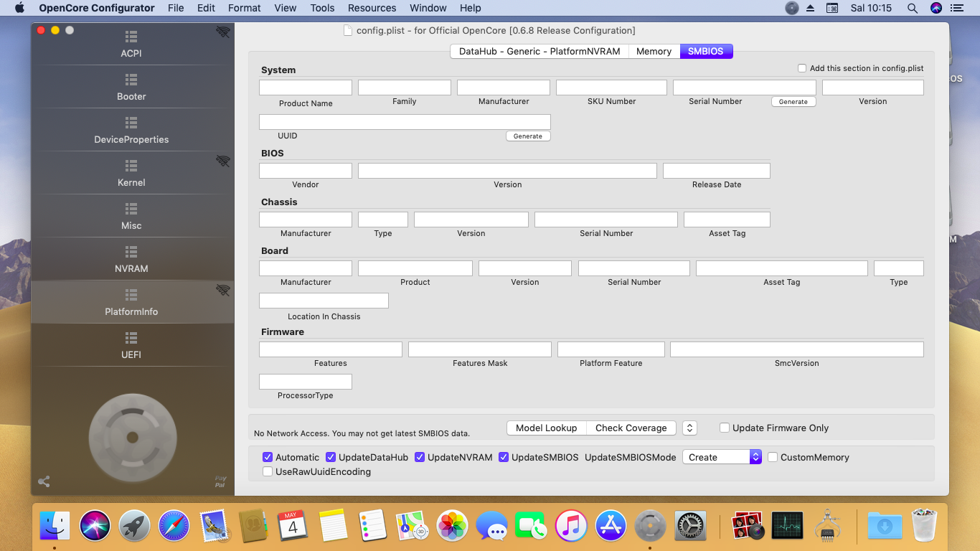Open the Booter section in the sidebar
The image size is (980, 551).
click(x=132, y=88)
